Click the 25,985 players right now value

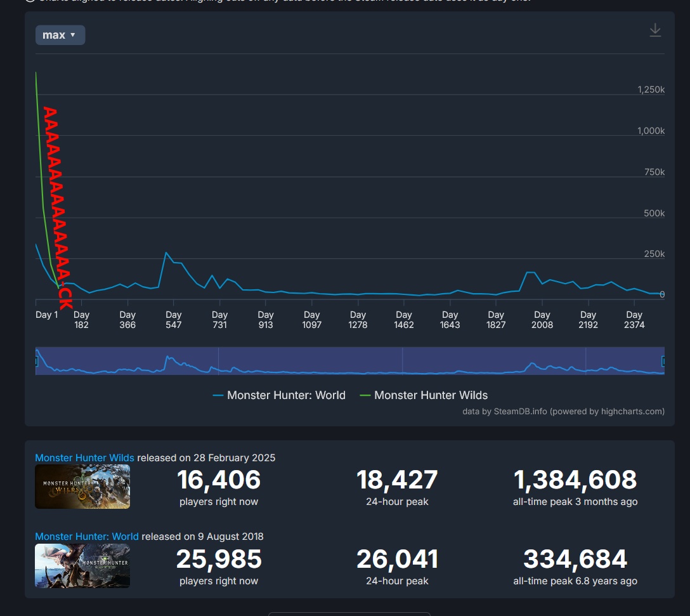point(219,559)
